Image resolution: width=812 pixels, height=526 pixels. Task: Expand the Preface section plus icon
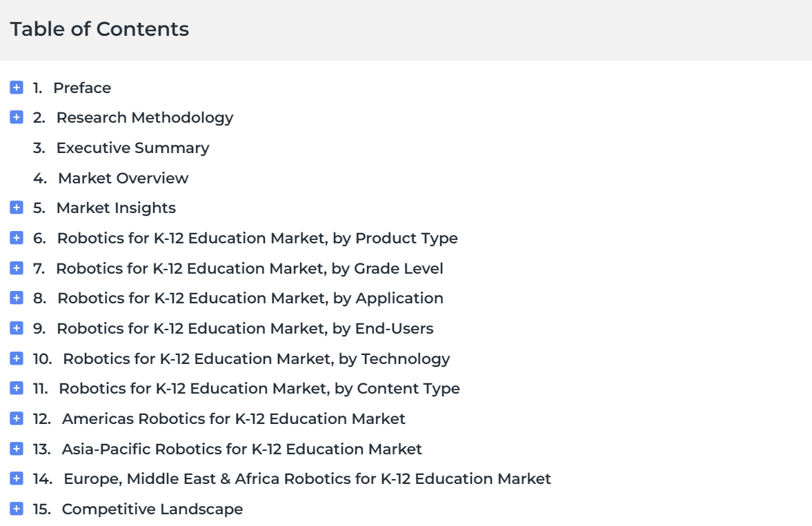point(17,88)
